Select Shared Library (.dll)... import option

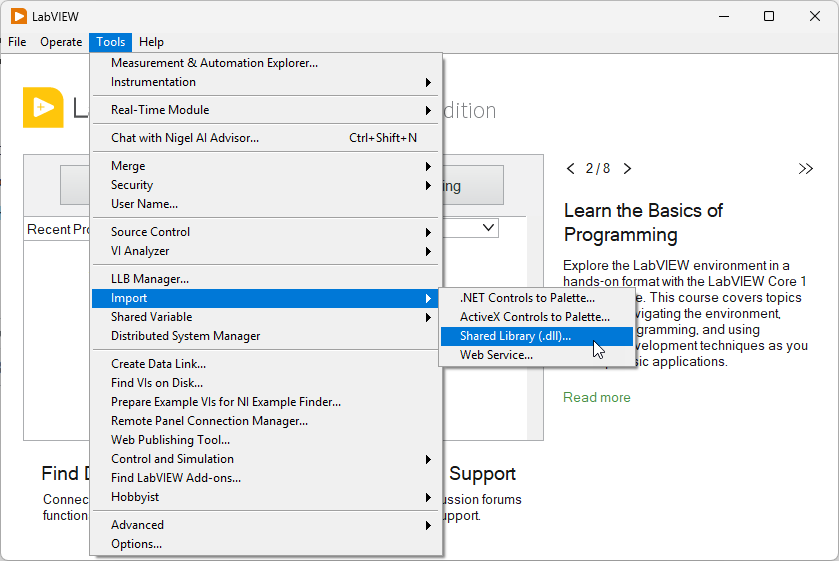pyautogui.click(x=515, y=336)
